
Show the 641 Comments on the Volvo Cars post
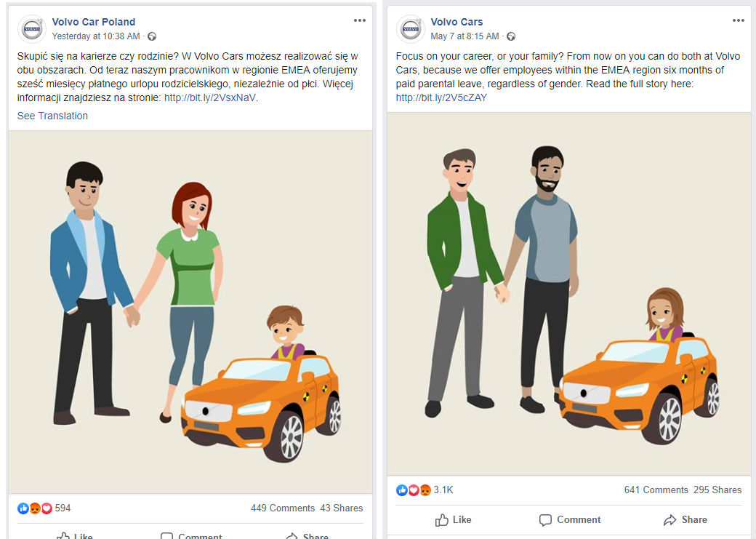click(x=656, y=490)
